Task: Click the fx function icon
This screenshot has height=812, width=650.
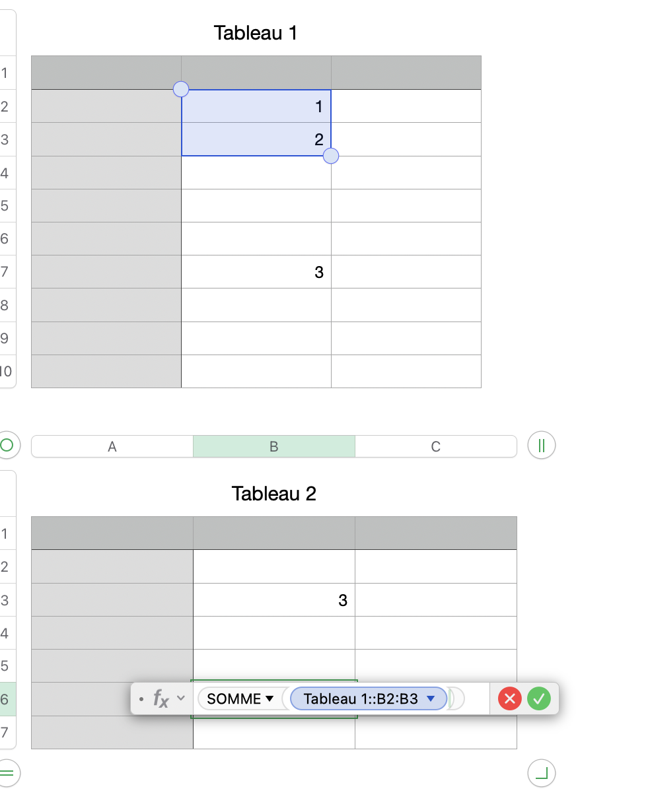Action: [x=161, y=698]
